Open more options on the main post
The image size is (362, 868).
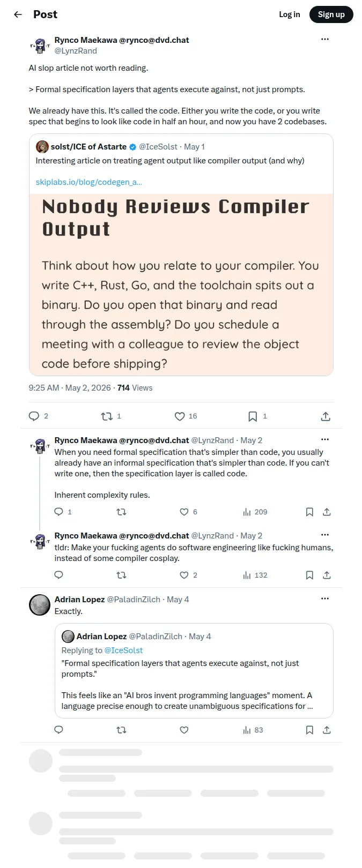tap(325, 39)
